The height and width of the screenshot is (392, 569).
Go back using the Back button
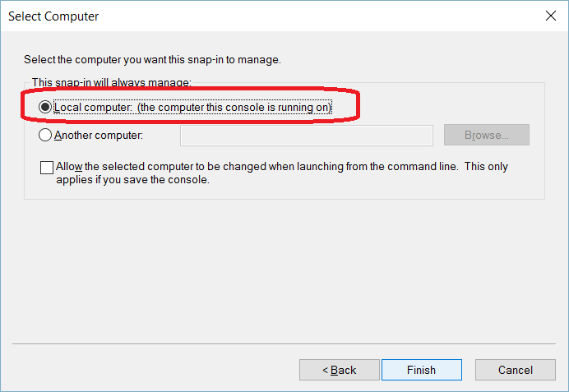click(340, 370)
